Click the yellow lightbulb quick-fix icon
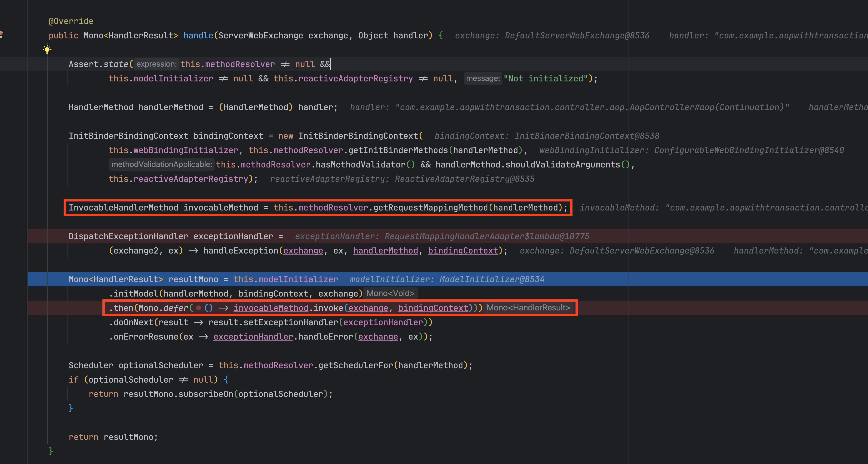 (x=47, y=50)
